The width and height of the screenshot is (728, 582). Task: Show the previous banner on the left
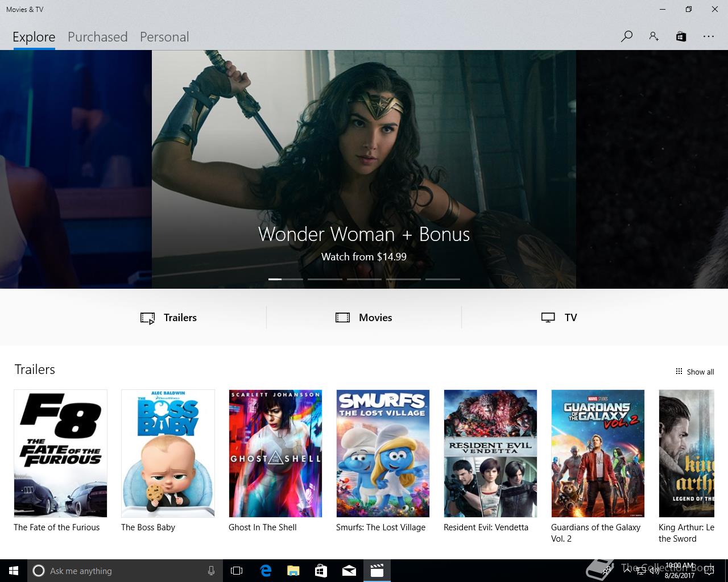pyautogui.click(x=76, y=169)
